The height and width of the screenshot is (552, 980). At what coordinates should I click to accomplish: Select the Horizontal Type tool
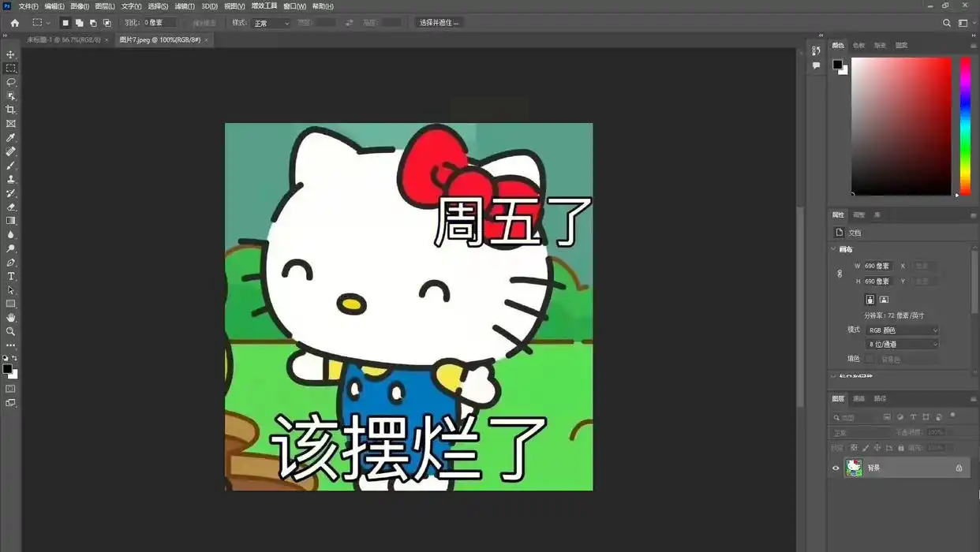pos(11,277)
